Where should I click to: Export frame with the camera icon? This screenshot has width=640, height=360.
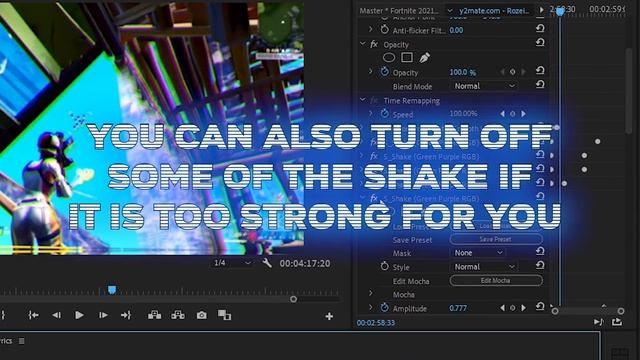202,315
